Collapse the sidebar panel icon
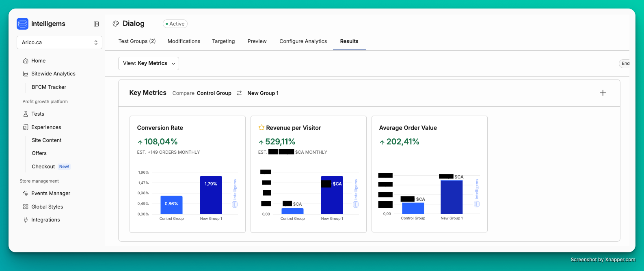This screenshot has width=644, height=271. 96,24
